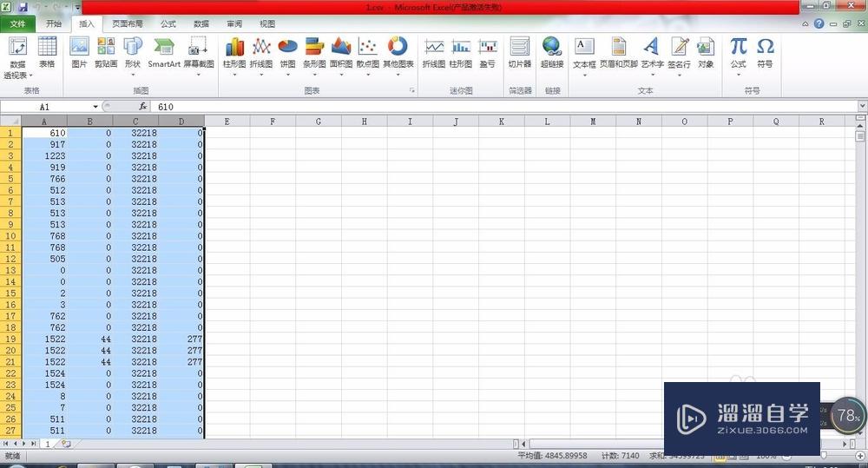The width and height of the screenshot is (868, 468).
Task: Insert a PivotTable (数据透视表)
Action: click(x=17, y=57)
